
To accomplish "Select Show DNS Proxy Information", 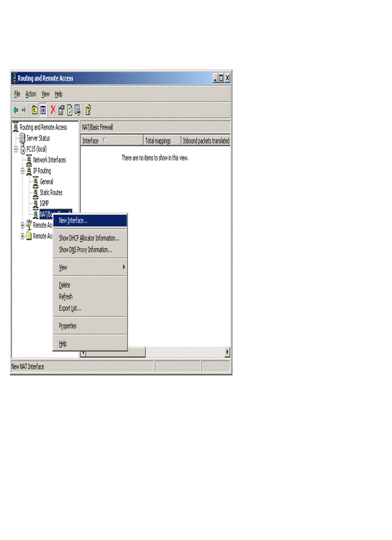I will (85, 250).
